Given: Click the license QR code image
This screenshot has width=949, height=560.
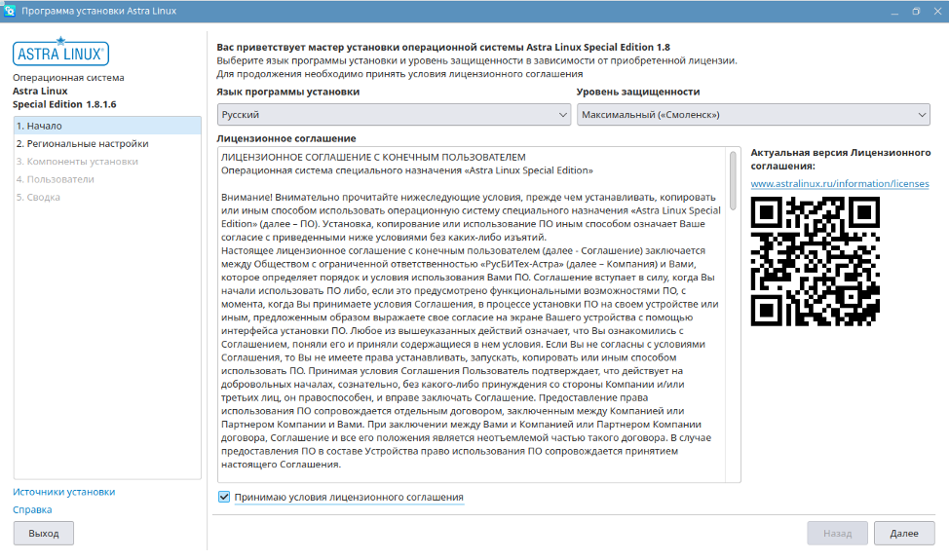Looking at the screenshot, I should point(816,261).
